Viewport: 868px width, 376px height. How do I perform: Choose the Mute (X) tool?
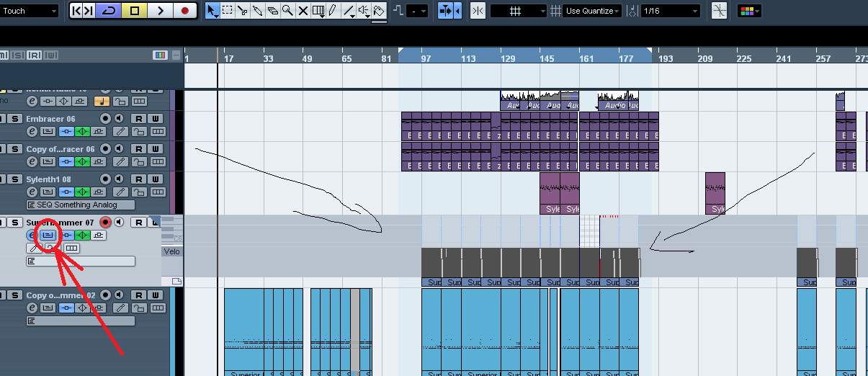[303, 11]
